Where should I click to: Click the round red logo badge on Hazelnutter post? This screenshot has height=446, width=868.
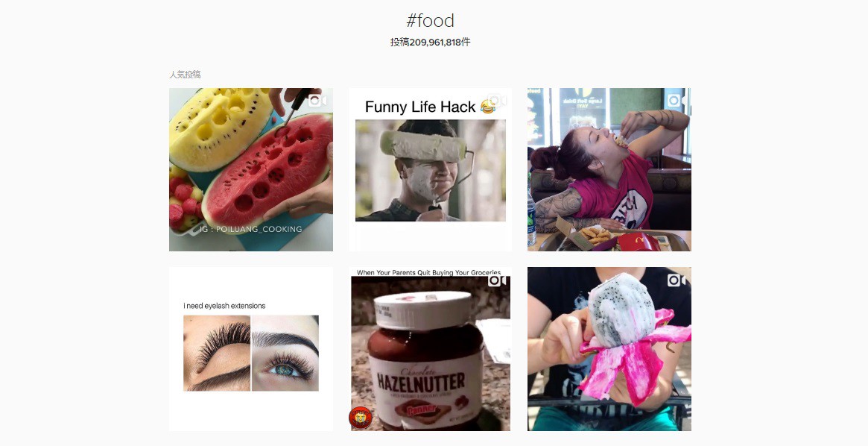[361, 418]
